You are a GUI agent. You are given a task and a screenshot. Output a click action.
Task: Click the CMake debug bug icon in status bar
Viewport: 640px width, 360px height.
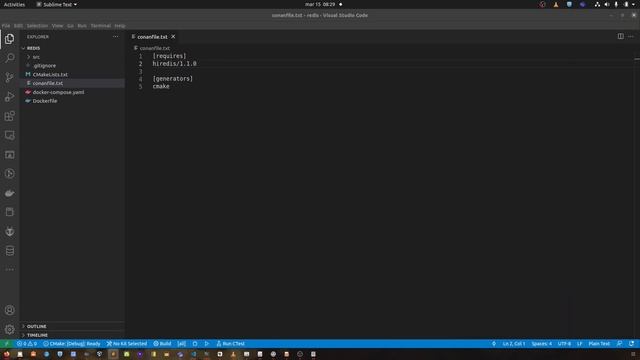195,344
